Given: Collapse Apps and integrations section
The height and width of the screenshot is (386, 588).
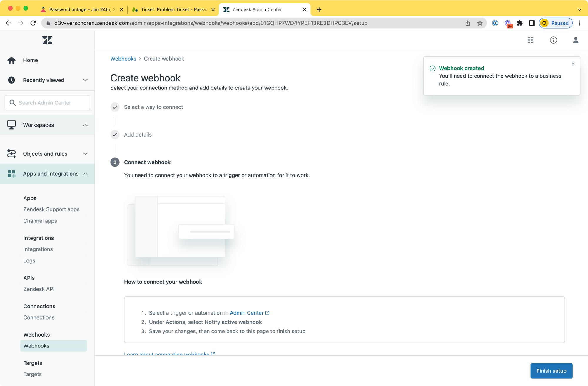Looking at the screenshot, I should (x=85, y=174).
